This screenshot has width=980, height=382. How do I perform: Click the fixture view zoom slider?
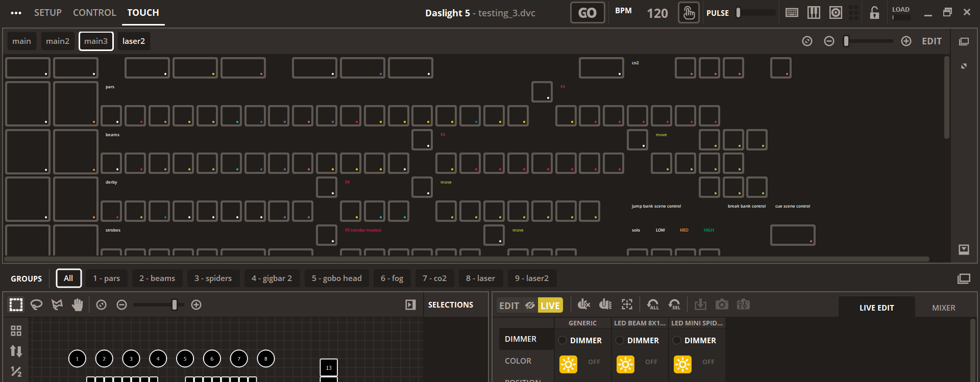[x=159, y=305]
